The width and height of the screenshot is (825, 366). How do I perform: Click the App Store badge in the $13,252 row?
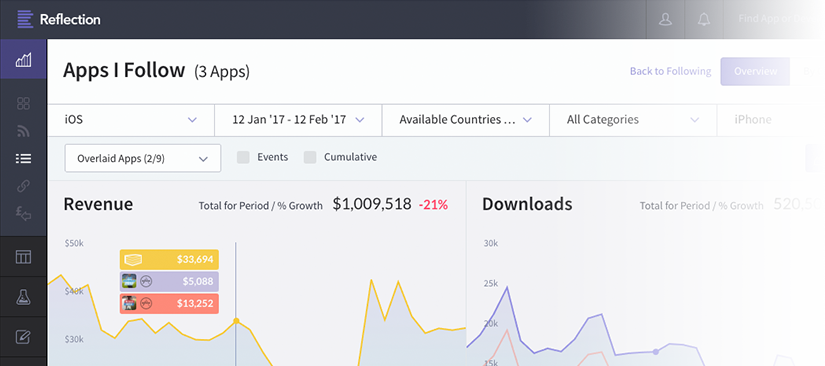click(x=146, y=303)
